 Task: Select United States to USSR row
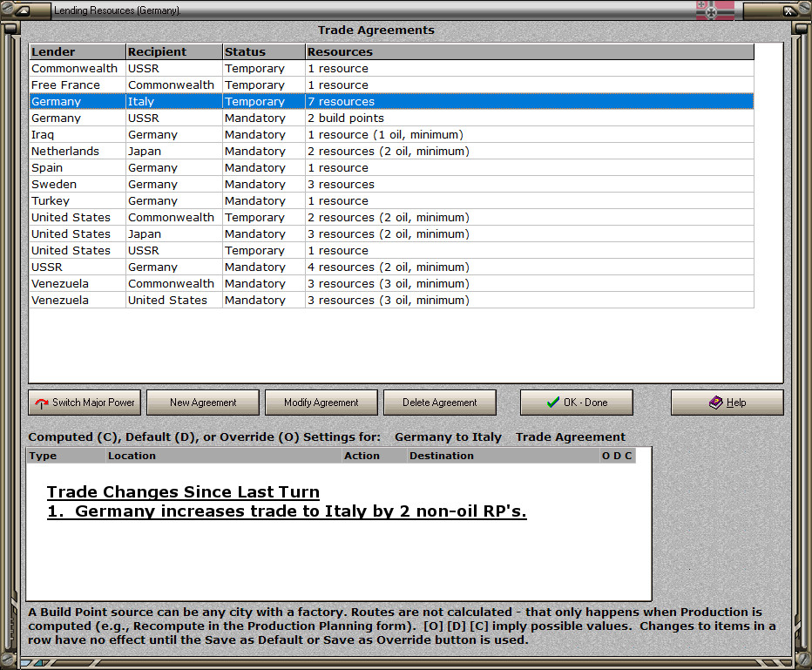pyautogui.click(x=391, y=251)
